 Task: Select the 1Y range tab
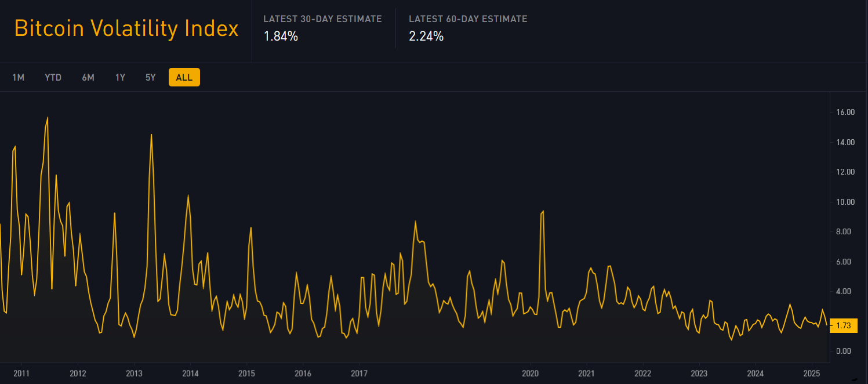[x=120, y=77]
